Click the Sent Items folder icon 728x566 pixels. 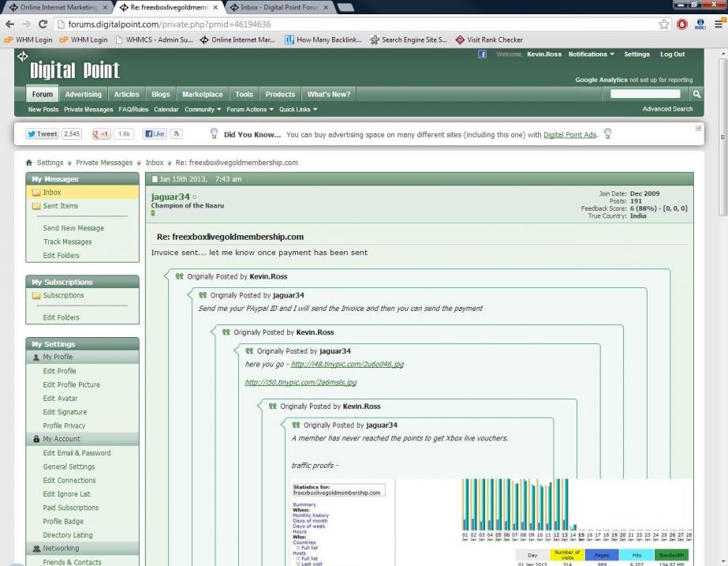click(36, 206)
